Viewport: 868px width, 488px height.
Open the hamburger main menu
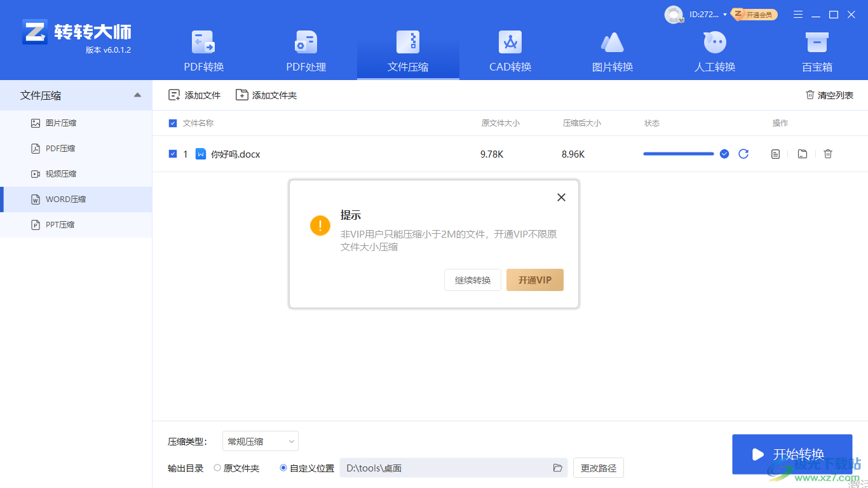(798, 15)
